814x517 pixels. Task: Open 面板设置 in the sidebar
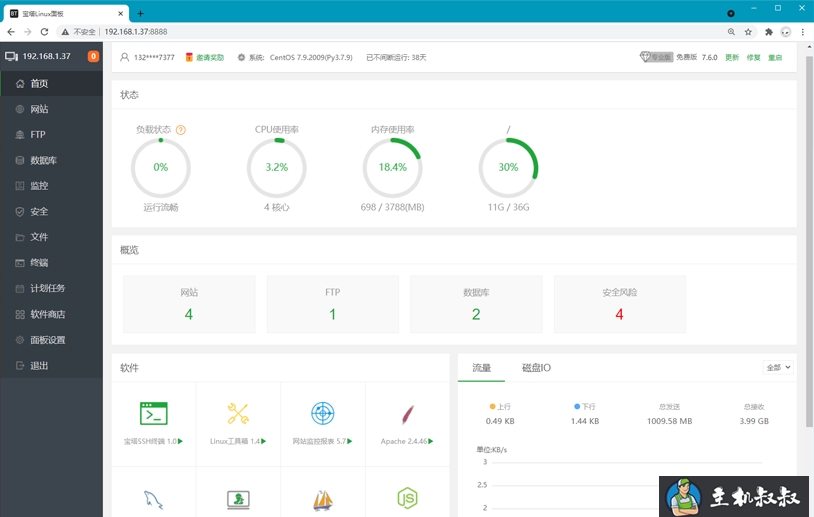click(51, 340)
